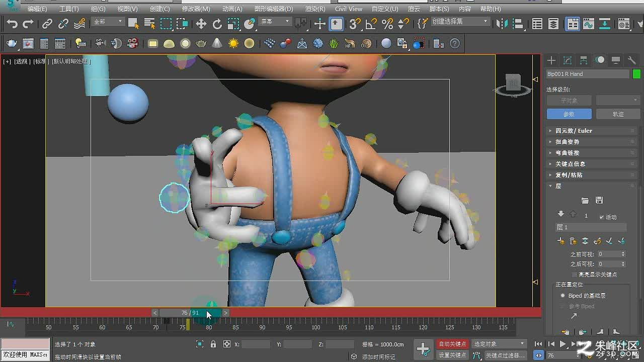
Task: Open the Hierarchy command panel
Action: click(x=584, y=60)
